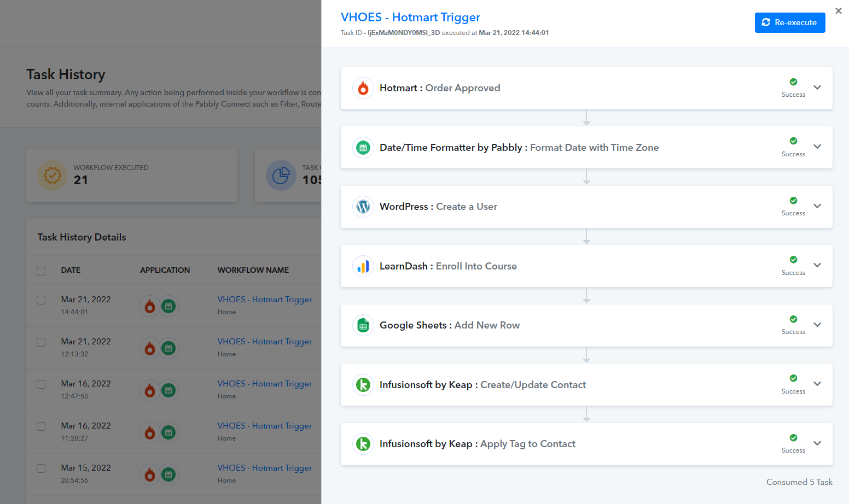Viewport: 849px width, 504px height.
Task: Click success checkmark on Google Sheets Add New Row
Action: click(793, 319)
